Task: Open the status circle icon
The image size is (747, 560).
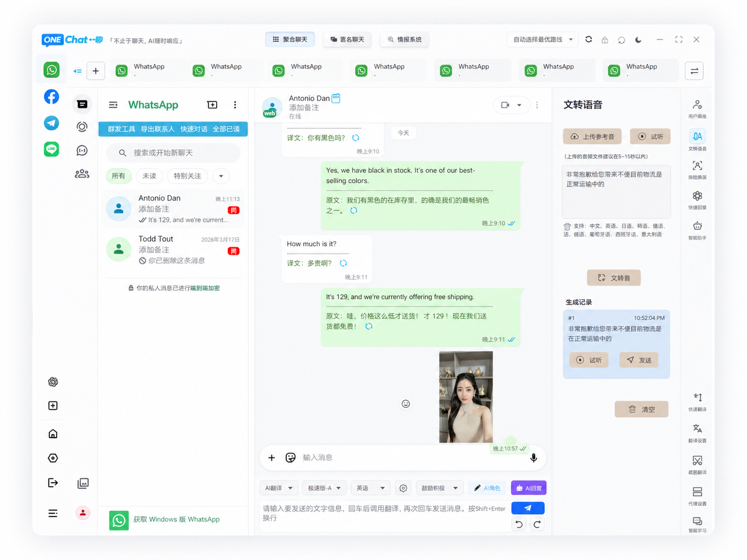Action: click(82, 127)
